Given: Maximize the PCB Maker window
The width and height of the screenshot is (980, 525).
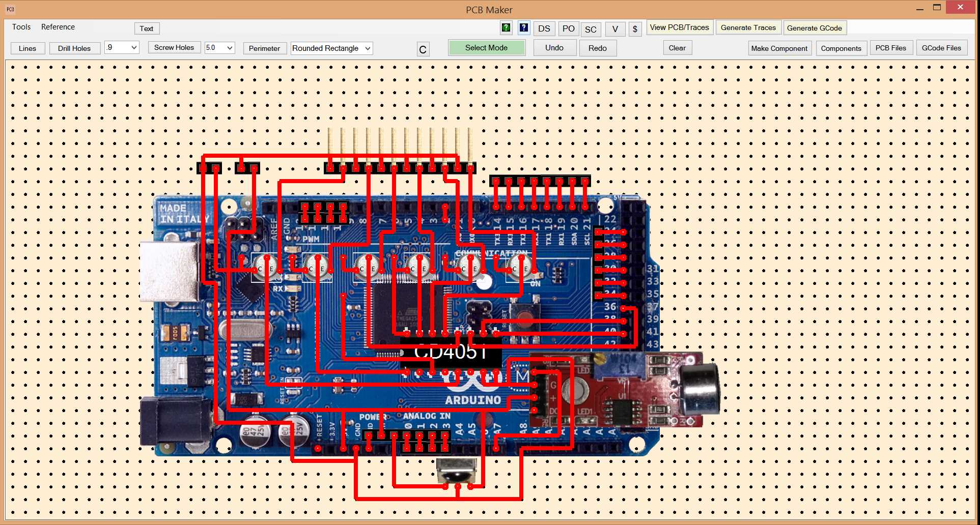Looking at the screenshot, I should [937, 8].
